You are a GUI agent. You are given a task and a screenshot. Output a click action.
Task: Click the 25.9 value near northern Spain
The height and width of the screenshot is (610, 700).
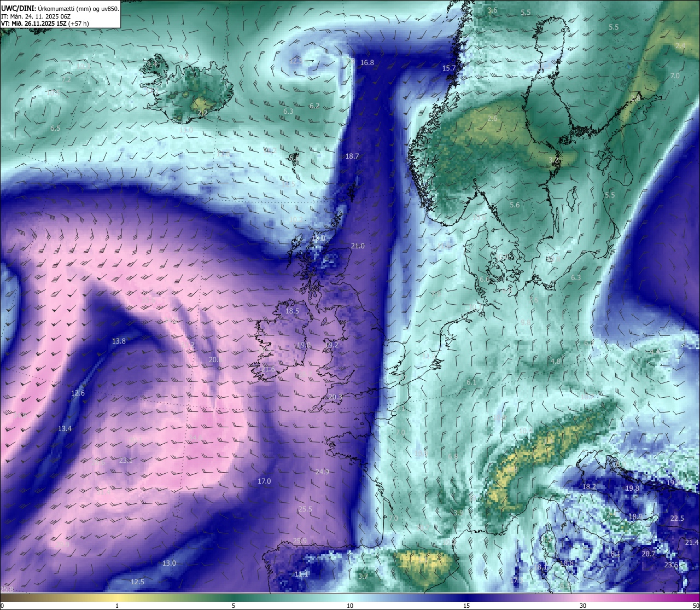[x=300, y=541]
